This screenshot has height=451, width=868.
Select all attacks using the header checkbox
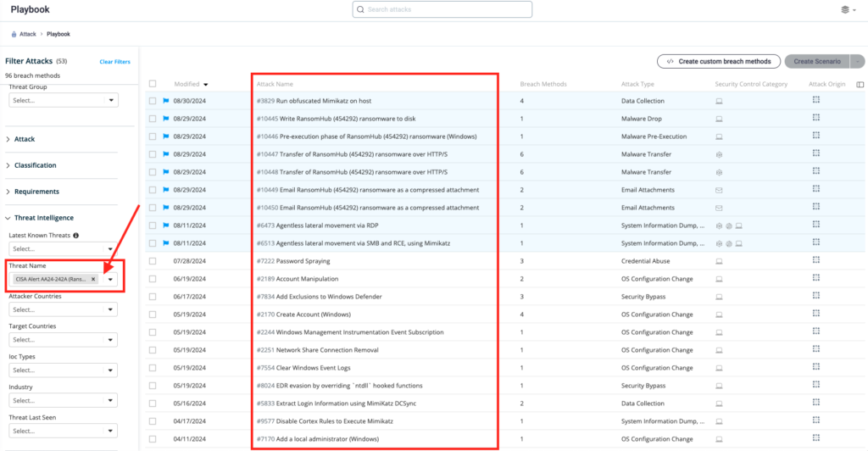click(153, 84)
